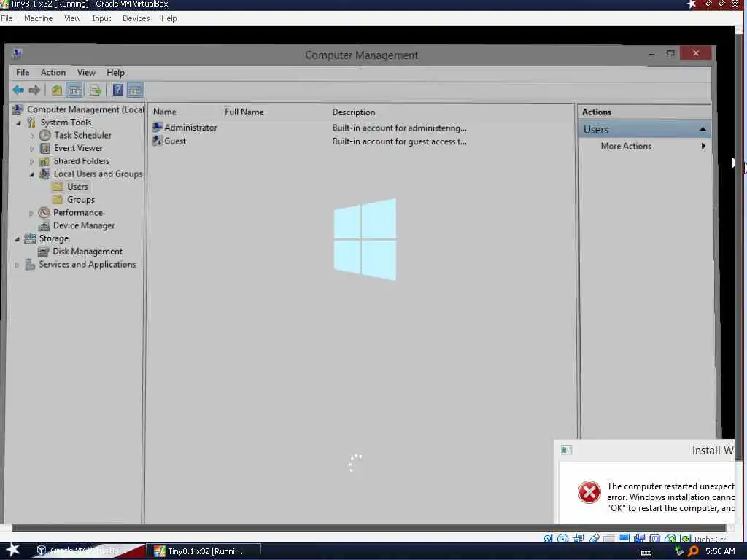Click the Up one level toolbar icon
747x560 pixels.
[x=57, y=90]
